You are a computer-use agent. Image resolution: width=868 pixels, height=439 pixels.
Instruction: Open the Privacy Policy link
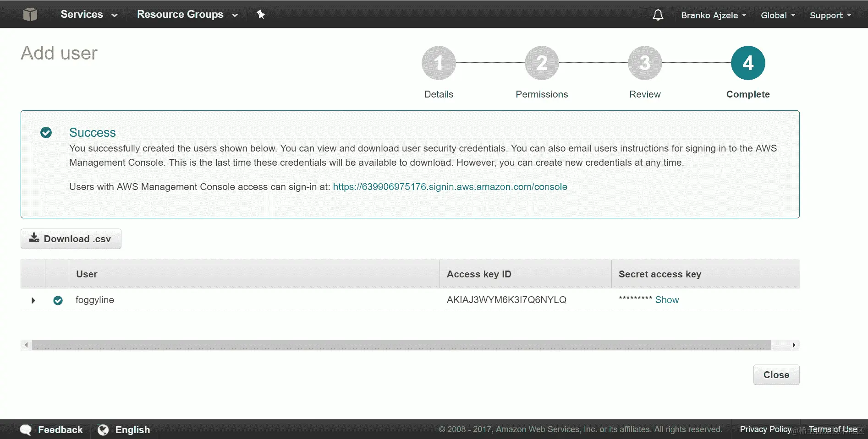click(765, 429)
